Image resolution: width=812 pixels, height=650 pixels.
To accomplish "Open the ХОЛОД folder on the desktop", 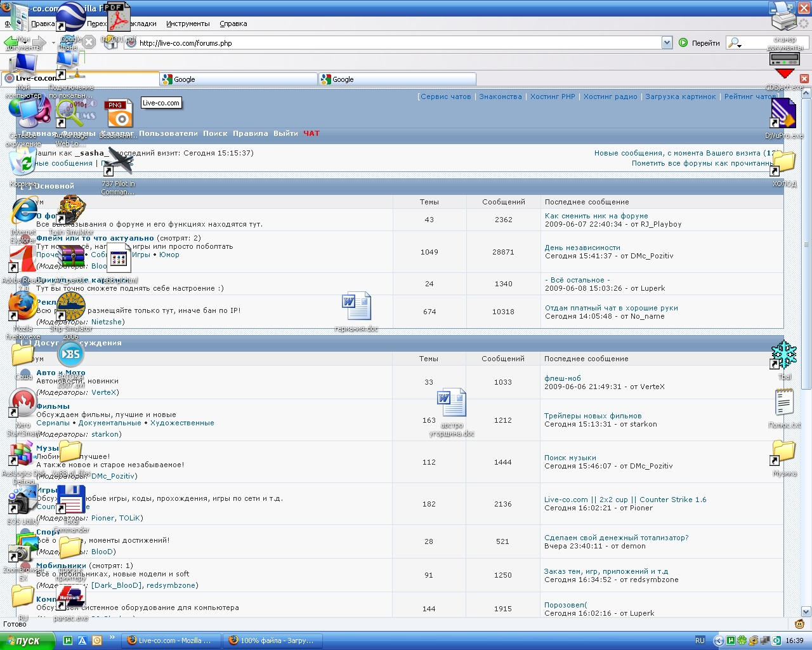I will pos(783,163).
